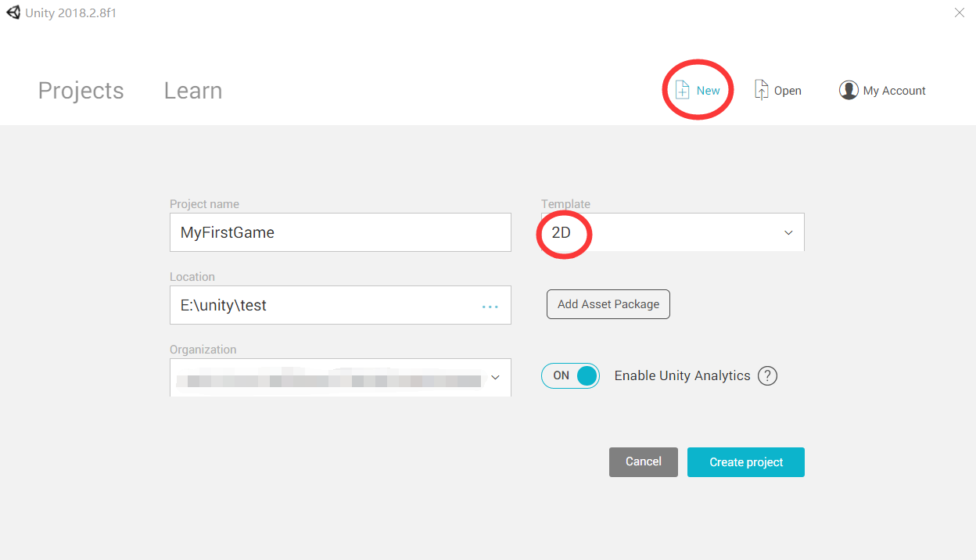Click the Enable Unity Analytics label

coord(682,376)
